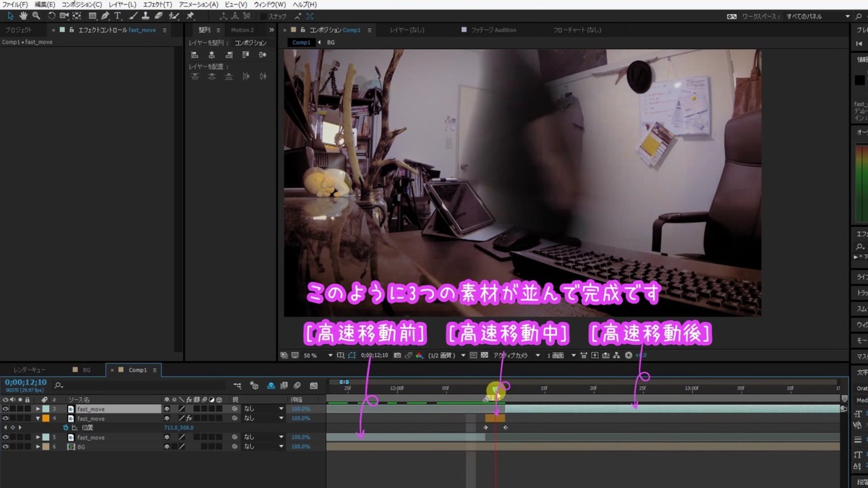Activate the Rotation tool
Screen dimensions: 868x488
(x=52, y=15)
